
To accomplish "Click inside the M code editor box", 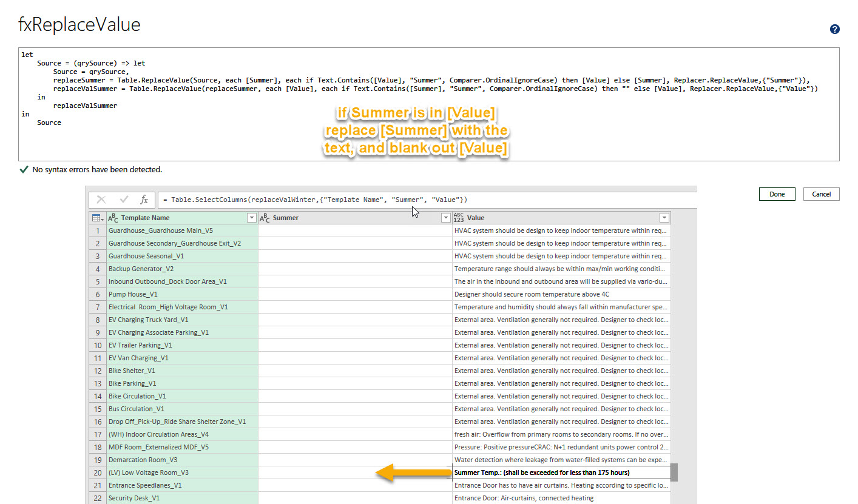I will click(x=429, y=104).
